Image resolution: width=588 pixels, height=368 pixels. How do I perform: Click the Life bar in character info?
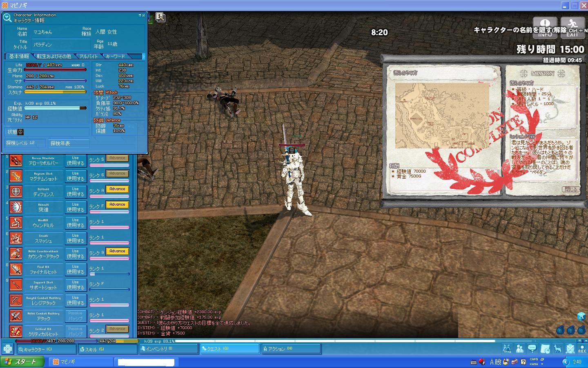point(55,70)
